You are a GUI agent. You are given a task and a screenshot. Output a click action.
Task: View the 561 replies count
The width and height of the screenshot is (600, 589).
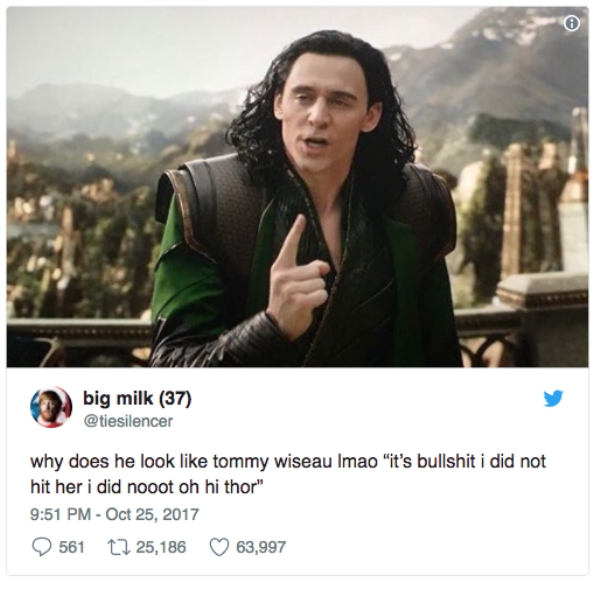coord(72,547)
